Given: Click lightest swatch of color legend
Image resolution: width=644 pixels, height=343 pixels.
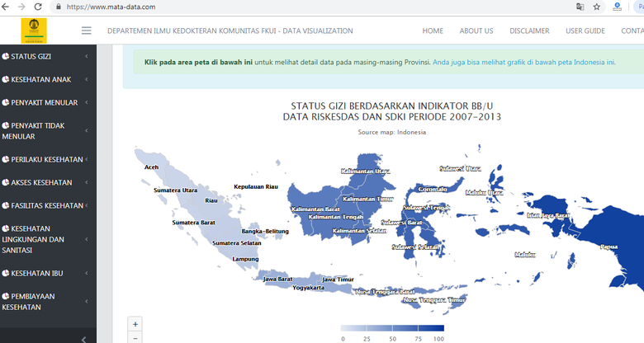Looking at the screenshot, I should coord(353,328).
